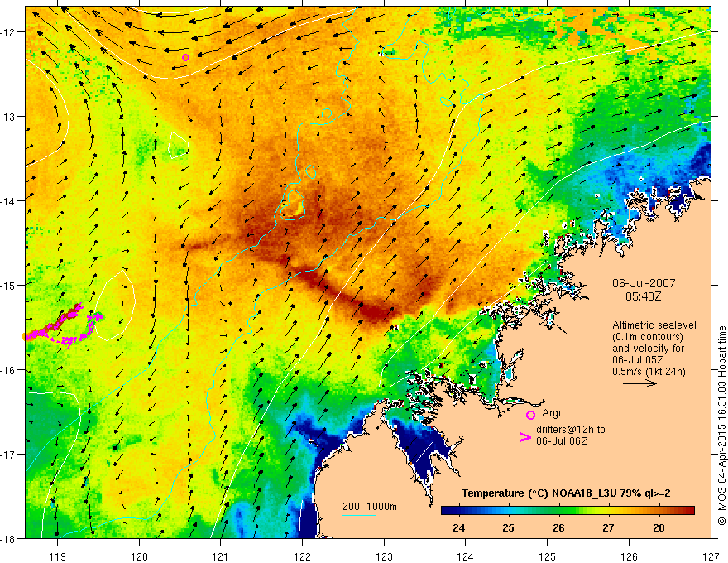The height and width of the screenshot is (563, 728).
Task: Click the latitude axis label '-18'
Action: (9, 538)
